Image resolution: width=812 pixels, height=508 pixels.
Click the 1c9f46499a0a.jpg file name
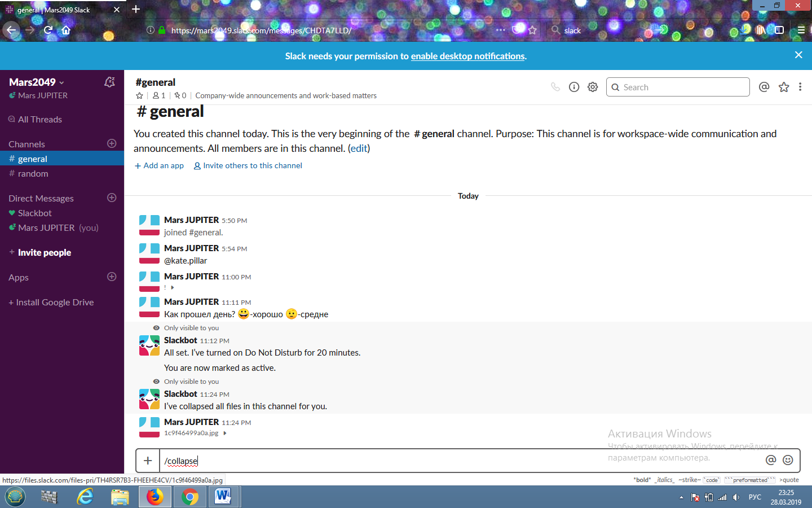[x=191, y=433]
